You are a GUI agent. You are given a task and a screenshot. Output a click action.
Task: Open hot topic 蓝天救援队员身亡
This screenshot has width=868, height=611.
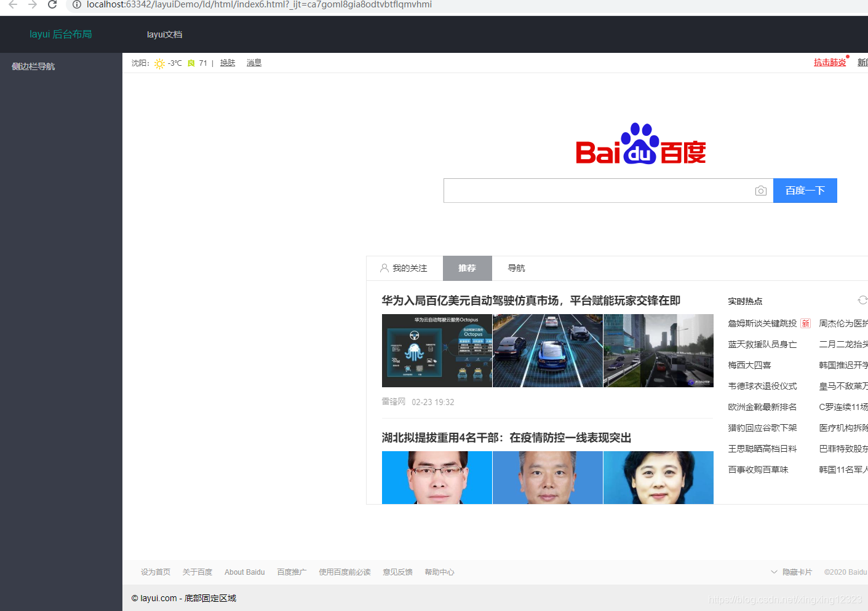point(762,344)
